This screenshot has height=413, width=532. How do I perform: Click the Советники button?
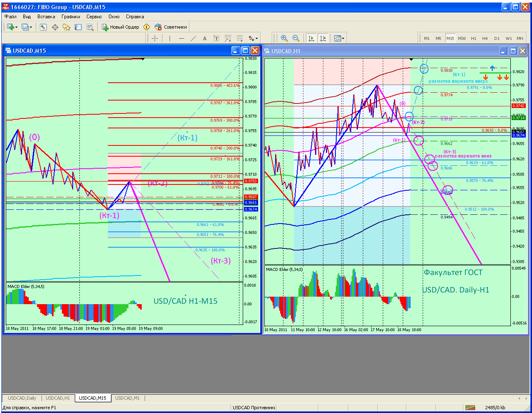[x=171, y=27]
